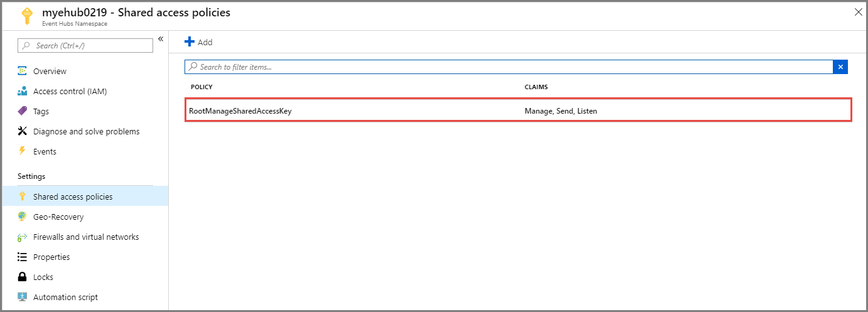The width and height of the screenshot is (868, 312).
Task: Click the Access control (IAM) people icon
Action: (x=23, y=91)
